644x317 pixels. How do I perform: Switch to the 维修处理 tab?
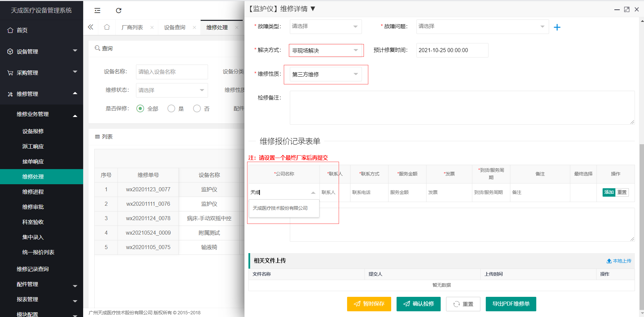[217, 28]
